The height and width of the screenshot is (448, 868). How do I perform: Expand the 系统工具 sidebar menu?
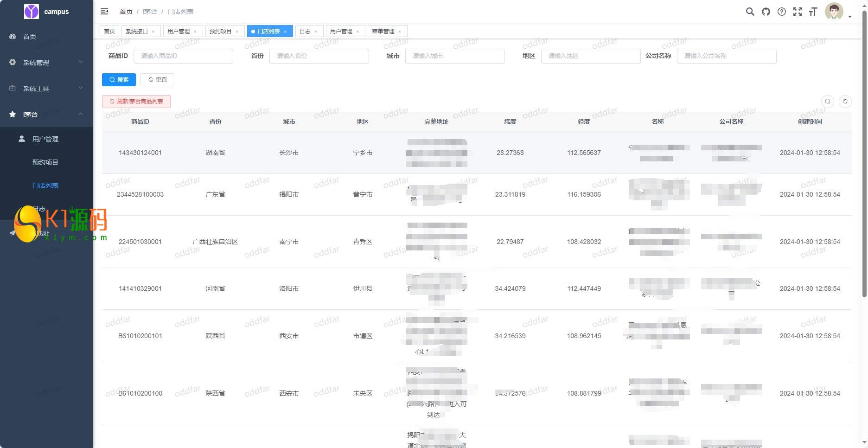pos(46,89)
